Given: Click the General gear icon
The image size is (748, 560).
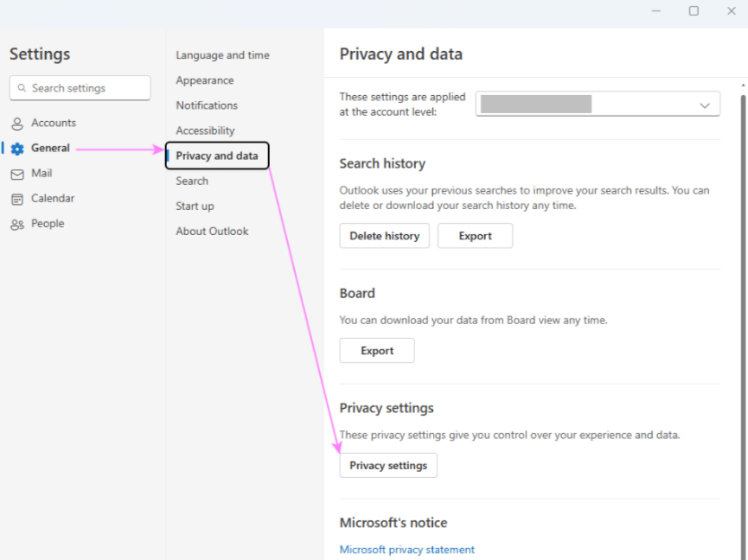Looking at the screenshot, I should coord(17,149).
